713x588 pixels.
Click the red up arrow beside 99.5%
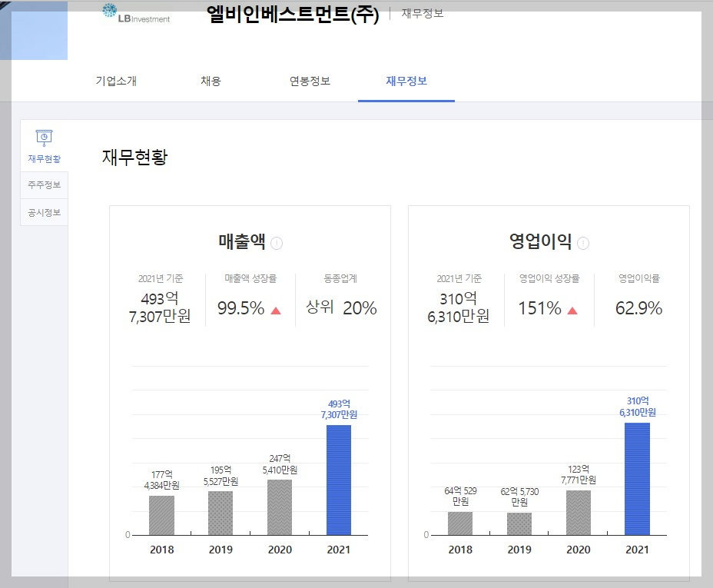(x=276, y=311)
